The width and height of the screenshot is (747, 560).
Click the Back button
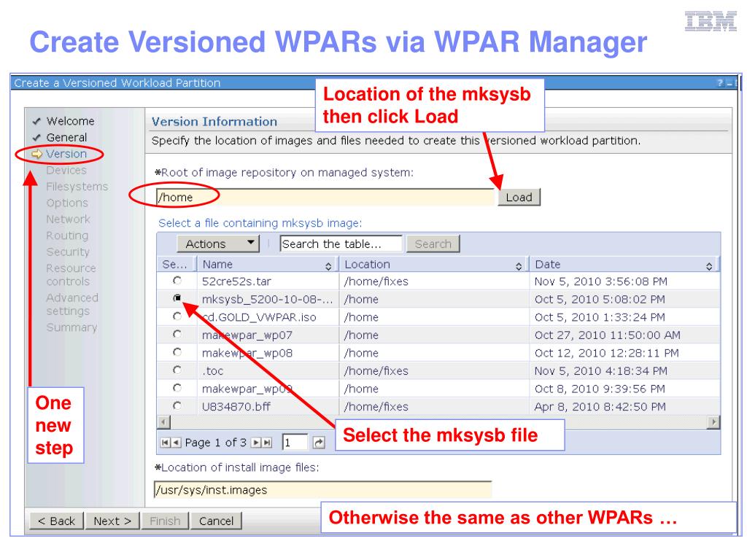point(57,521)
